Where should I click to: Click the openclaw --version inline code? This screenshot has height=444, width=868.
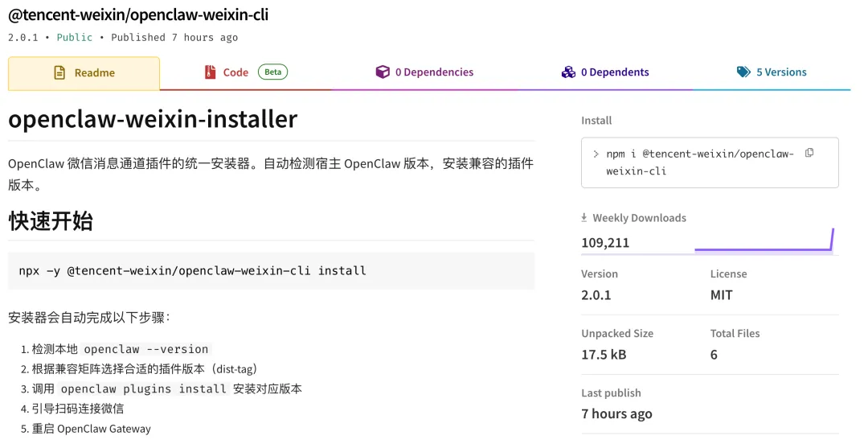(146, 349)
